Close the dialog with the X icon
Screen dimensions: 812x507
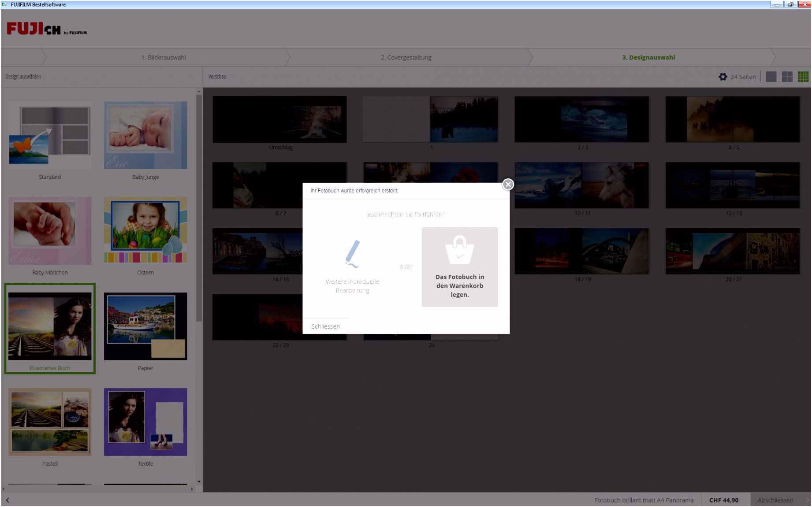508,185
